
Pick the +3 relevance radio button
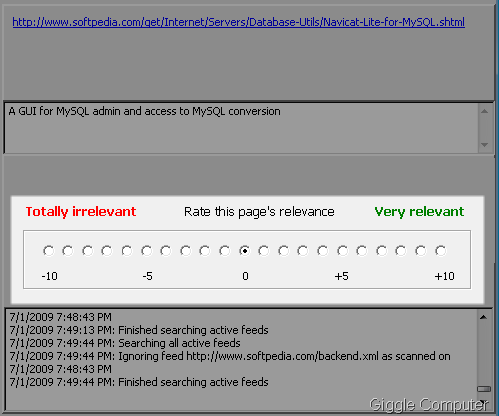point(303,251)
